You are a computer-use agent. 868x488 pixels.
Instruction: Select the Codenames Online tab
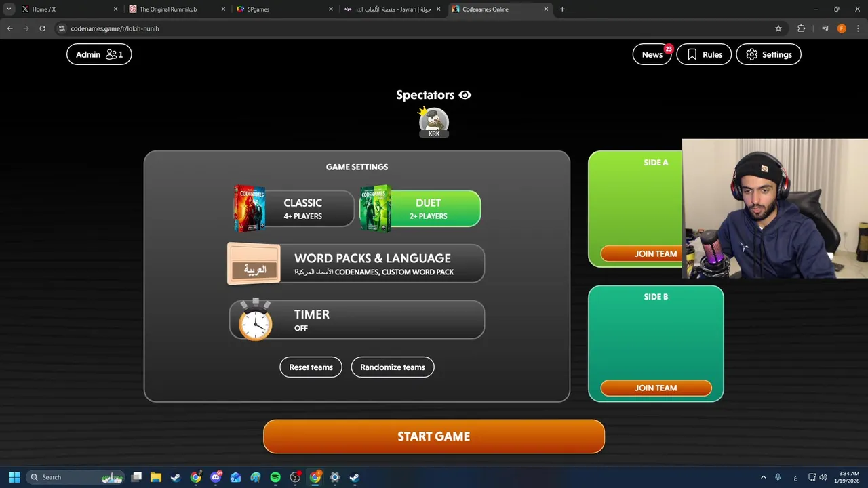coord(500,9)
